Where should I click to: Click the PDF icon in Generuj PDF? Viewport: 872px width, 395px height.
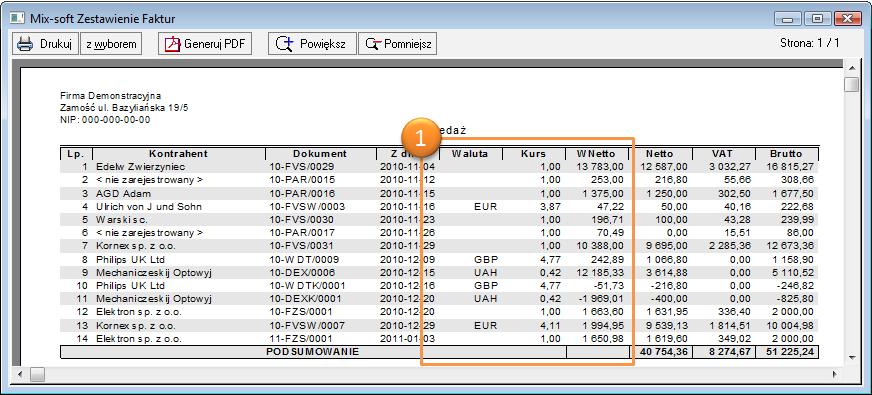pyautogui.click(x=173, y=44)
